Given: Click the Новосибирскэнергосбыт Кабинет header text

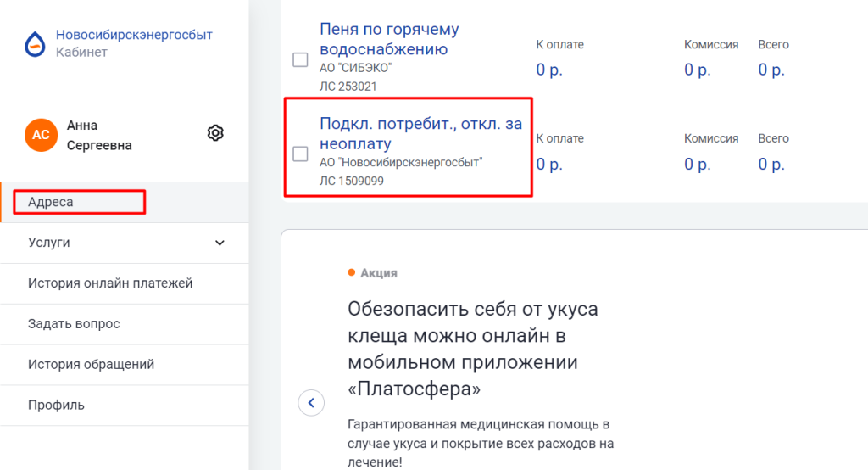Looking at the screenshot, I should [133, 43].
